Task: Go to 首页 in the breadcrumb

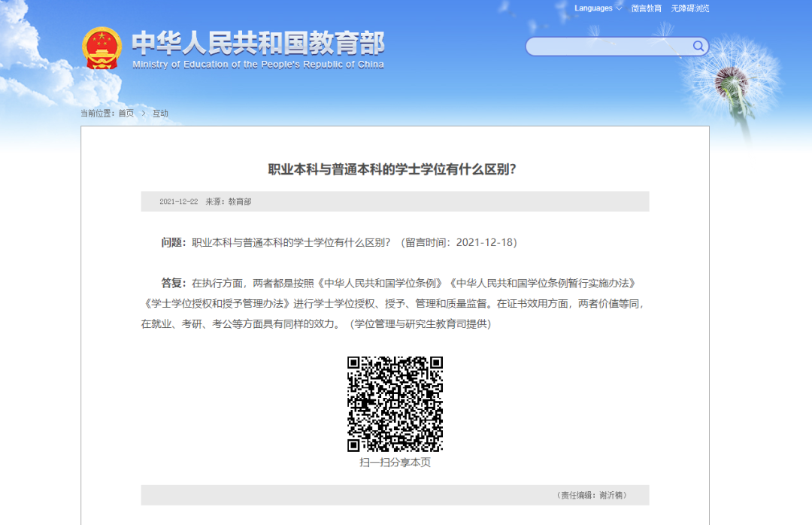Action: [126, 114]
